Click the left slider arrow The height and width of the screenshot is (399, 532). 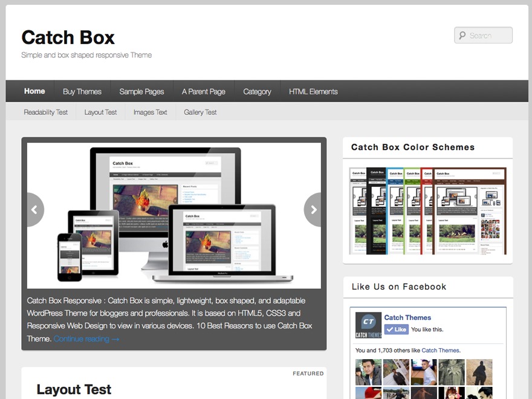[x=34, y=210]
